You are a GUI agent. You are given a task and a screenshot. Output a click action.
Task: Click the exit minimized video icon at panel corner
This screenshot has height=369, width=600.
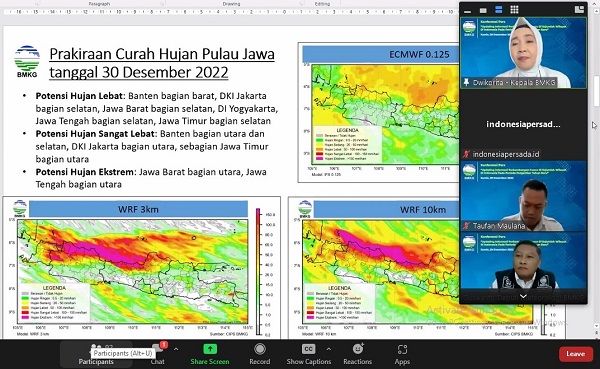tap(580, 9)
